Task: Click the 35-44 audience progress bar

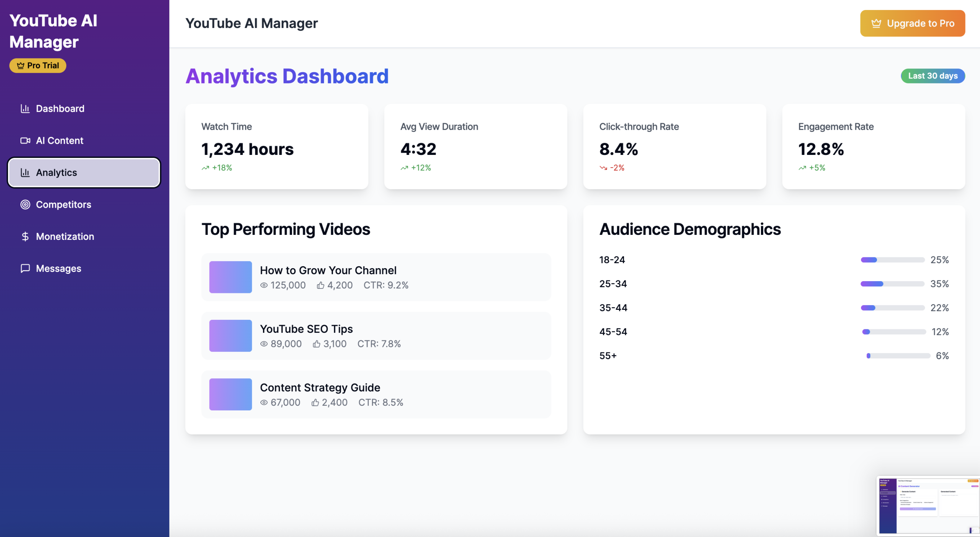Action: (x=892, y=308)
